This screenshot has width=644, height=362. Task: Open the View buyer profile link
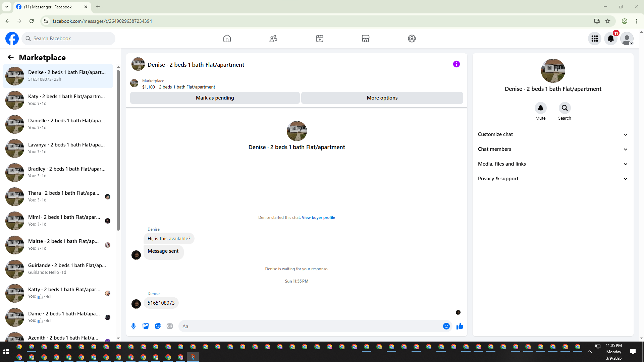(x=318, y=218)
